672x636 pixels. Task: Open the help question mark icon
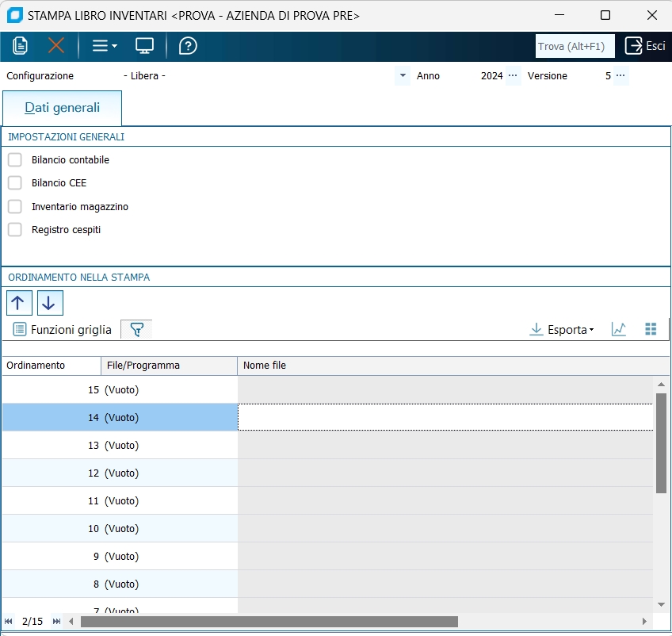tap(188, 46)
